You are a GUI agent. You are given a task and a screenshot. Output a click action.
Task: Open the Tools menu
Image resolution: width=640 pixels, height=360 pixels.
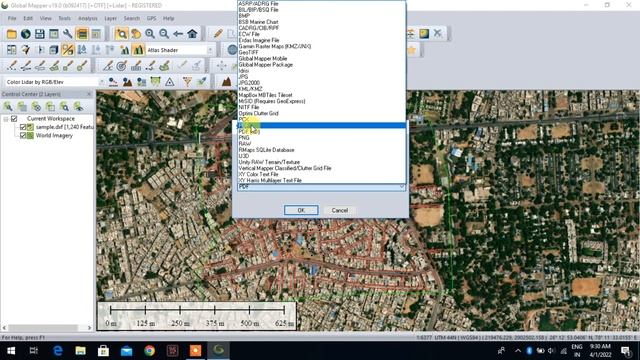click(x=64, y=18)
